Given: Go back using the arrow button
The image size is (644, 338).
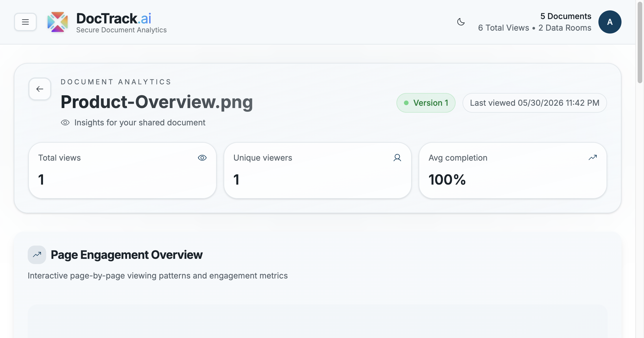Looking at the screenshot, I should click(x=40, y=89).
